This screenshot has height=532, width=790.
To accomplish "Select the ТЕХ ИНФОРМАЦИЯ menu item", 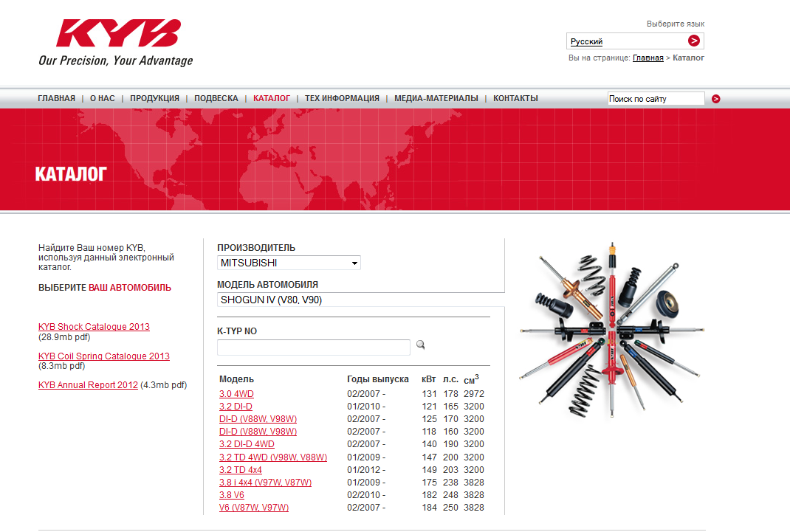I will (342, 98).
